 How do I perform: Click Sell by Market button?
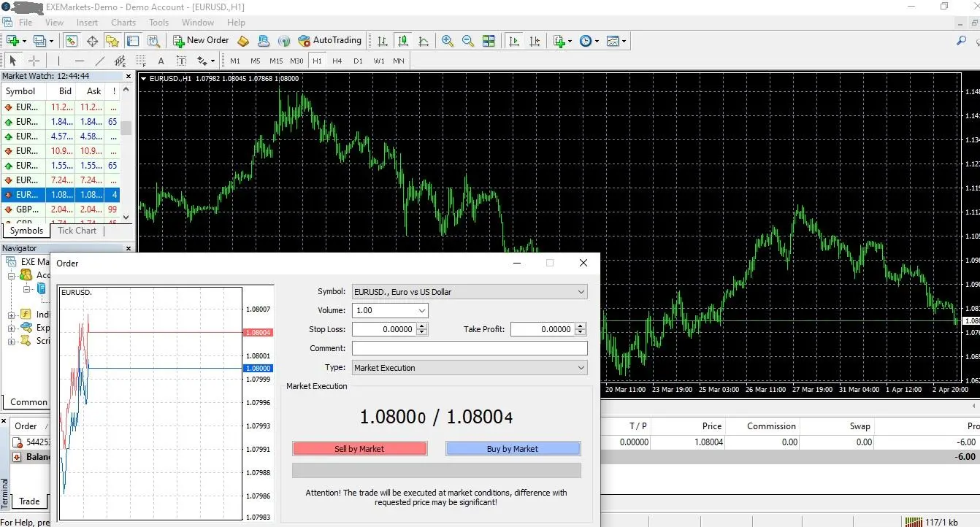pos(359,449)
